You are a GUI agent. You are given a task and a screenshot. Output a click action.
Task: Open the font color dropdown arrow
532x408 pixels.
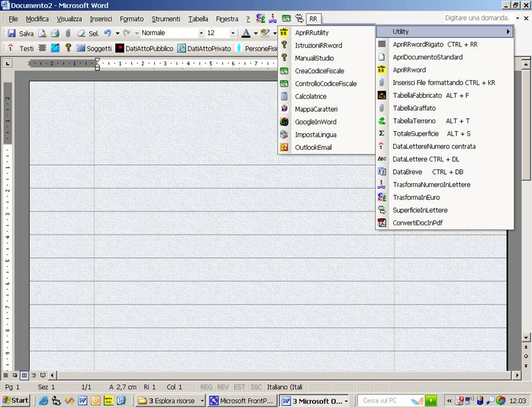(256, 33)
